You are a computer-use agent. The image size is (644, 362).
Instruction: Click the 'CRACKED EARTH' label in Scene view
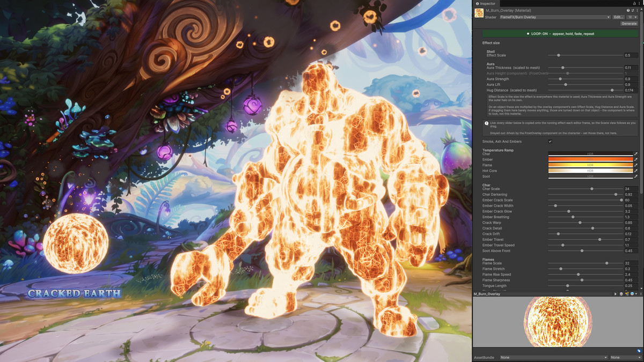coord(74,293)
